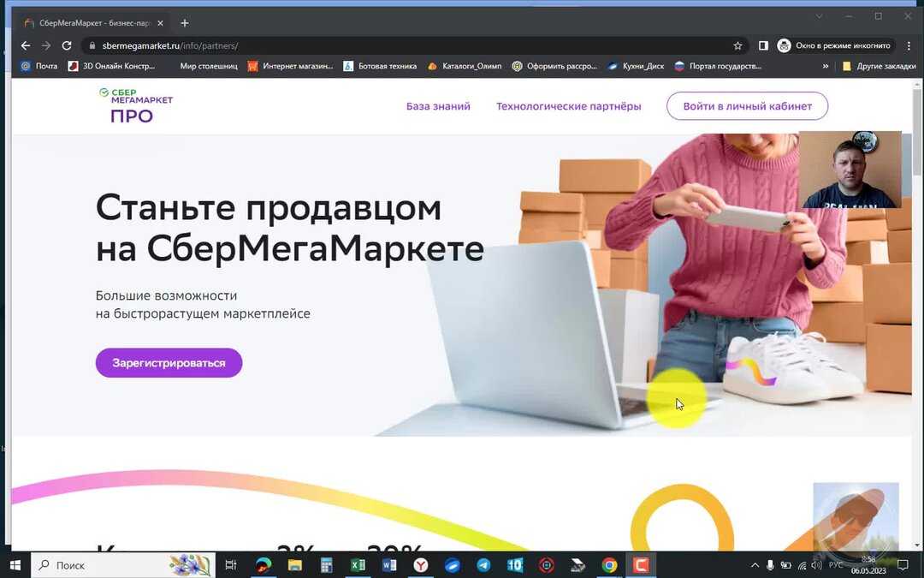The height and width of the screenshot is (578, 924).
Task: Select the СберМегаМаркет - бизнес-партнёры tab
Action: click(x=94, y=23)
